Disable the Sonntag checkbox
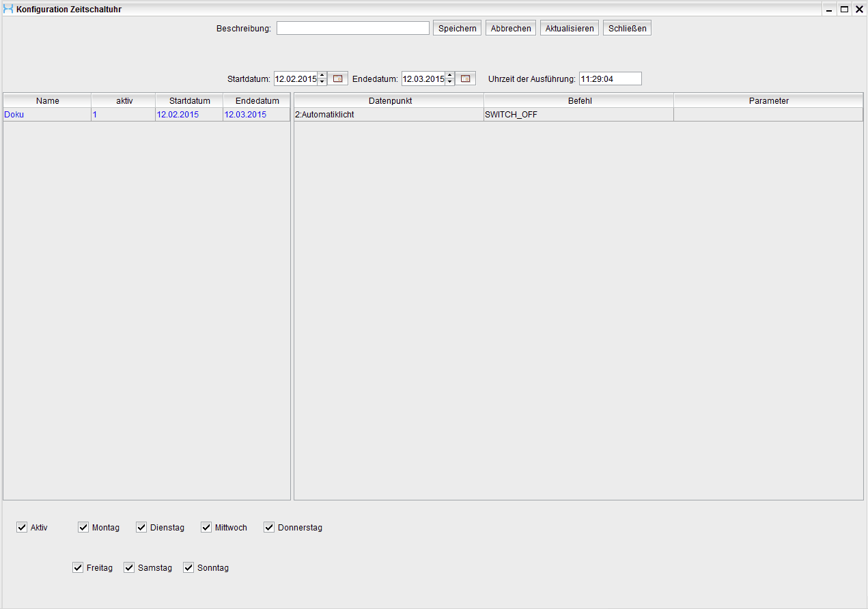The height and width of the screenshot is (609, 868). coord(188,568)
